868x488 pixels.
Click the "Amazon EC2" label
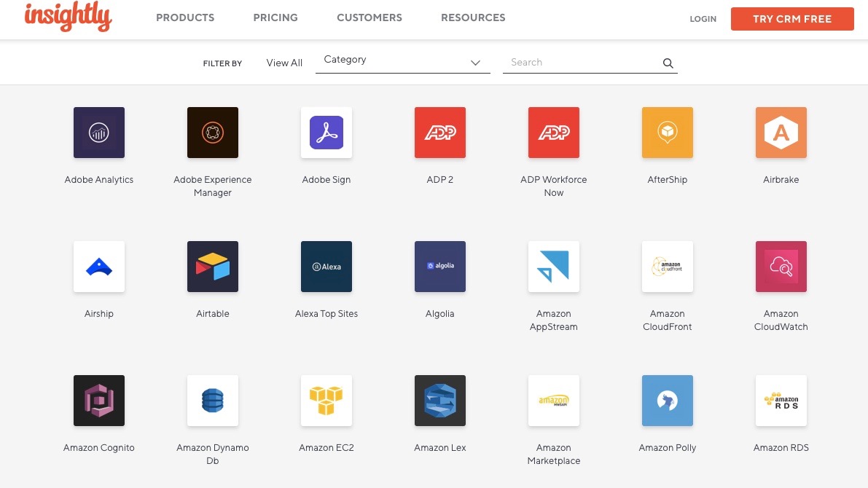(327, 448)
